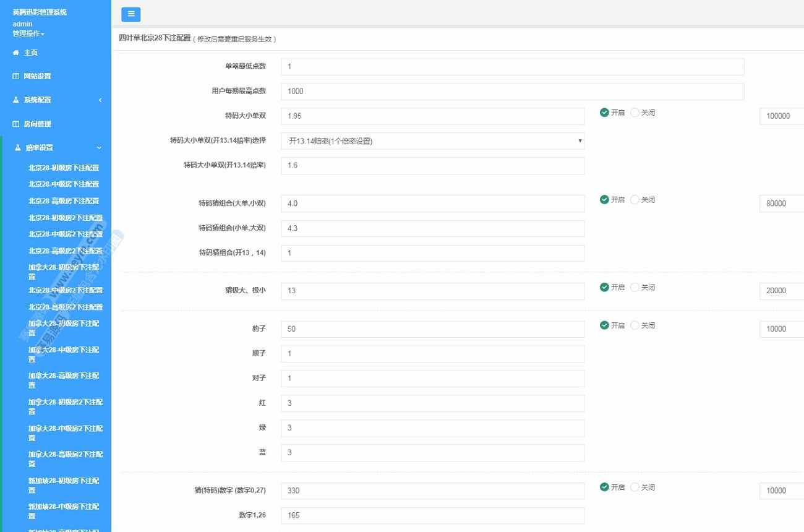The image size is (804, 532).
Task: Open 北京28-高级房下注配置 link
Action: (64, 201)
